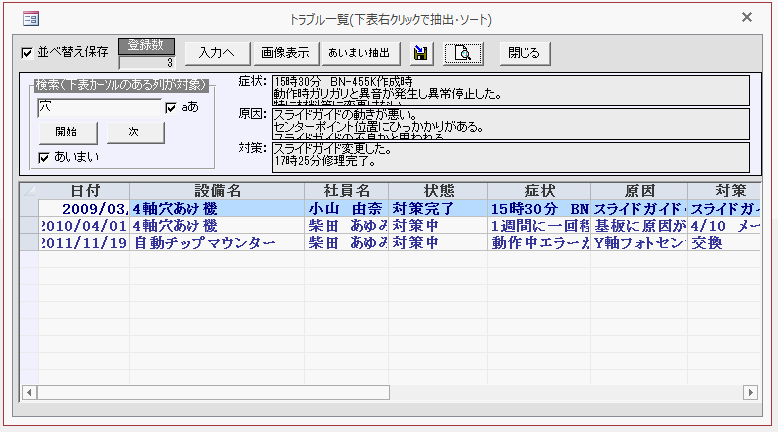
Task: Click the あいまい抽出 button
Action: (359, 53)
